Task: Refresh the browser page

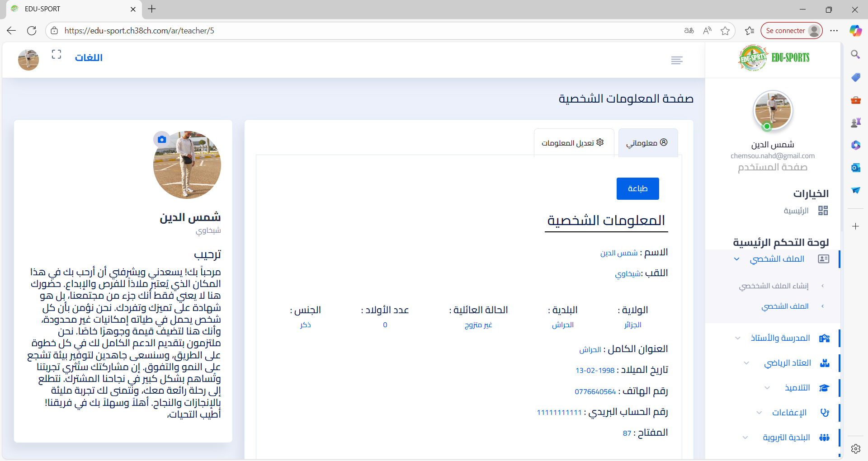Action: pos(32,31)
